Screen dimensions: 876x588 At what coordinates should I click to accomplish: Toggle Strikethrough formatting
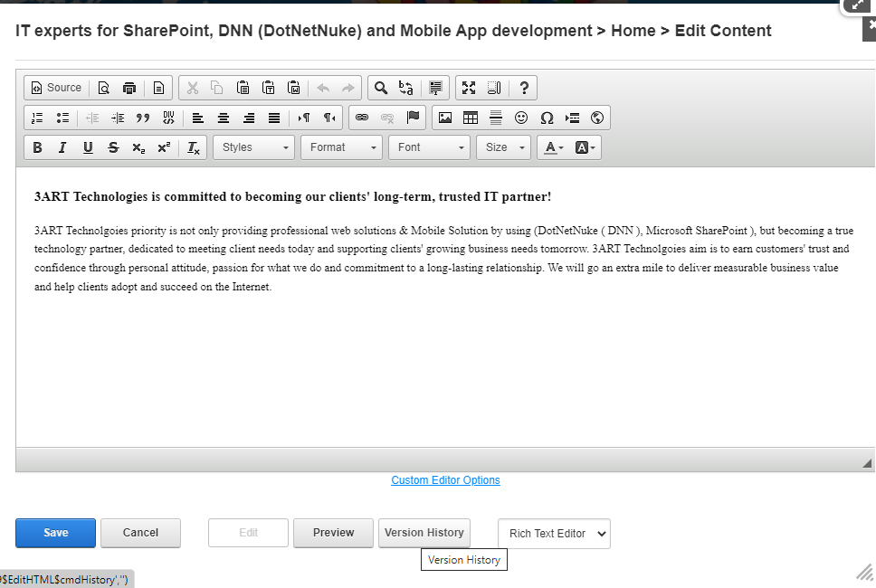113,147
